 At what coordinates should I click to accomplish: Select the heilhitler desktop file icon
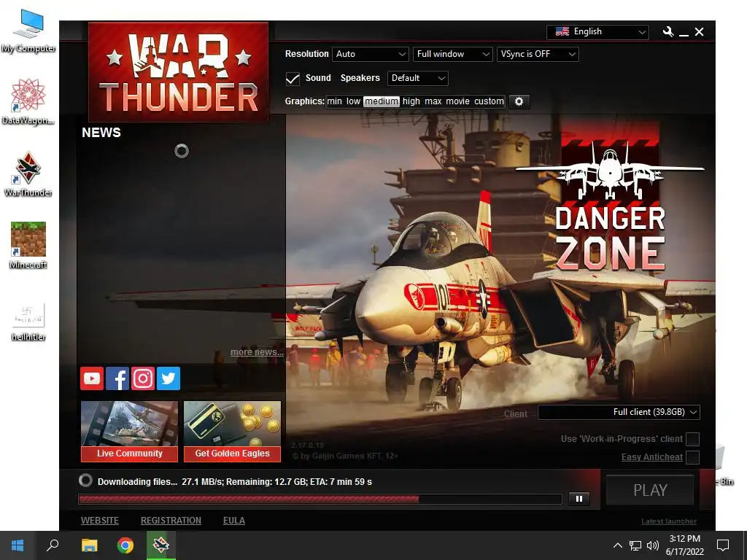tap(28, 322)
